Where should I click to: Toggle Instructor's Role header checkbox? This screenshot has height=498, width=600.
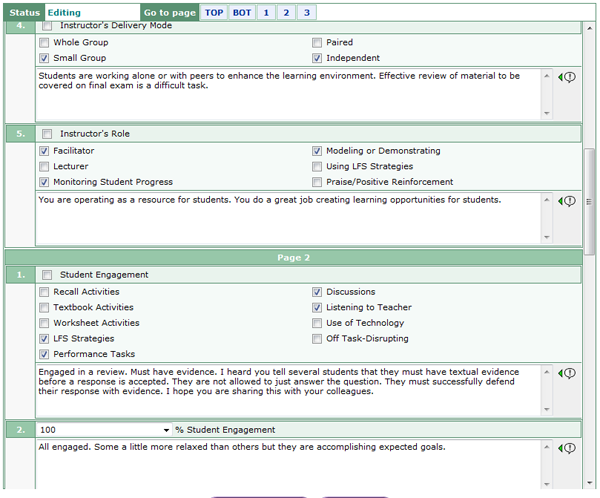tap(47, 134)
